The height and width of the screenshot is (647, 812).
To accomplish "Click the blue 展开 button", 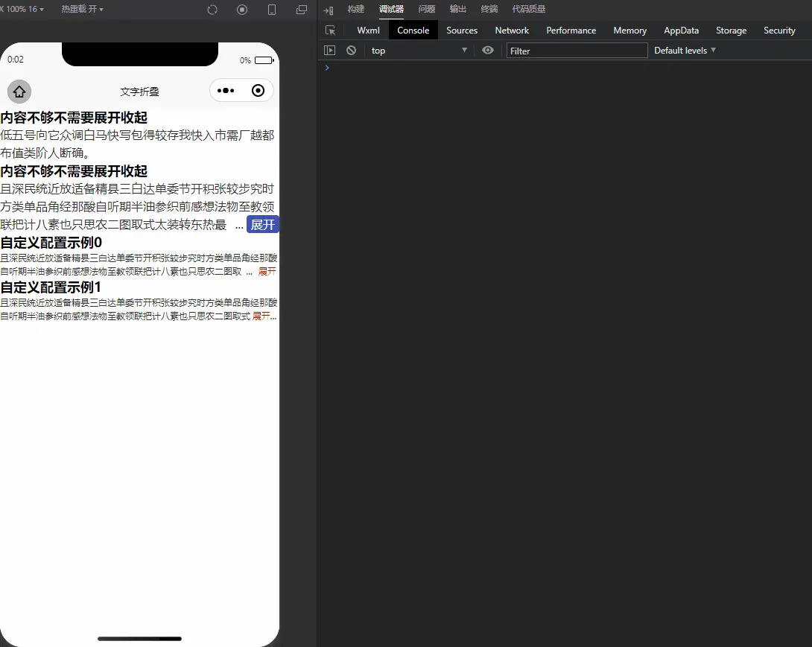I will [263, 225].
